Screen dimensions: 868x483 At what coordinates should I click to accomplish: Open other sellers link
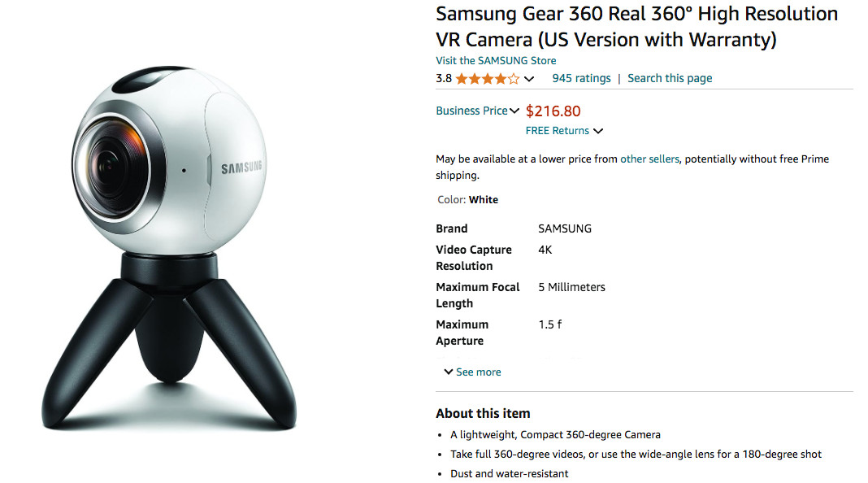(649, 159)
